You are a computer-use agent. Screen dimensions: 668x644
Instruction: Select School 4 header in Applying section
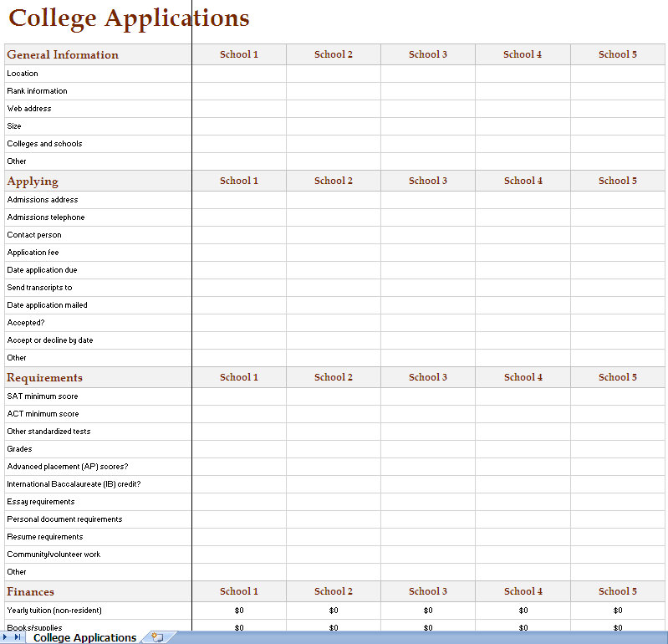point(523,181)
